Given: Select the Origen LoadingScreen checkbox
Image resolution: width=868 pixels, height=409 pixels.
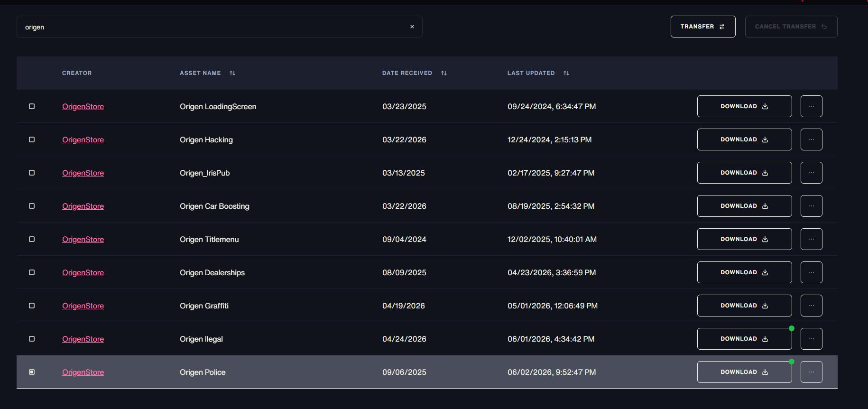Looking at the screenshot, I should 32,106.
